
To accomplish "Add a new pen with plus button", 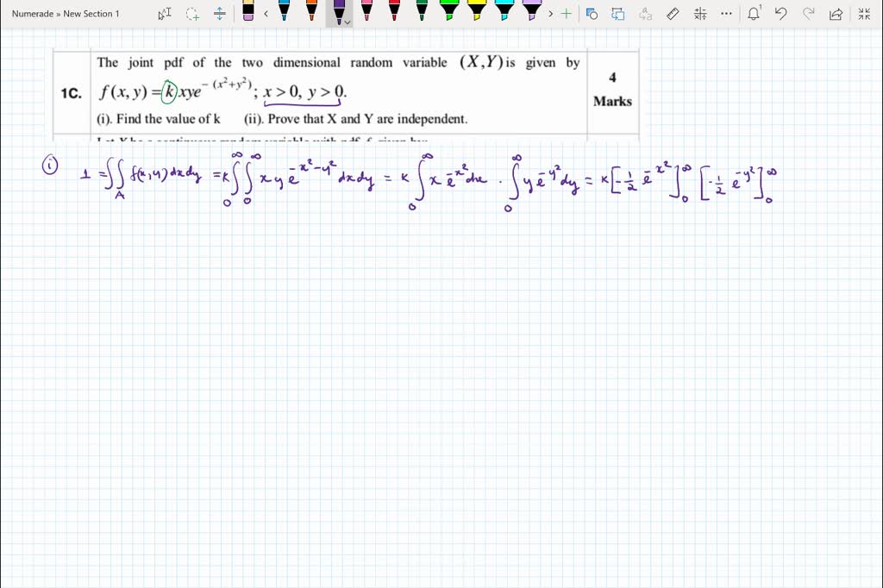I will (566, 14).
